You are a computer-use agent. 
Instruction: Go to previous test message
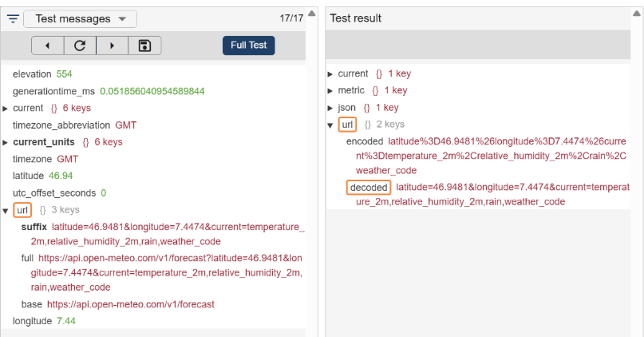(x=48, y=46)
